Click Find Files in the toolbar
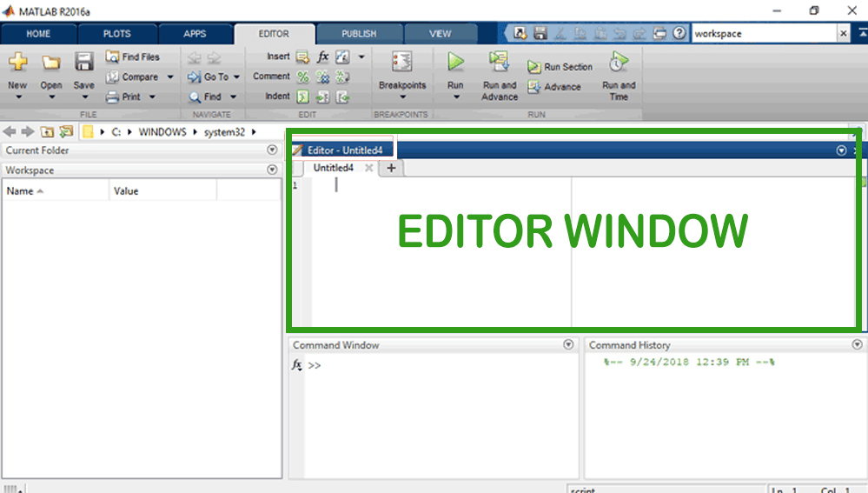 pos(133,57)
